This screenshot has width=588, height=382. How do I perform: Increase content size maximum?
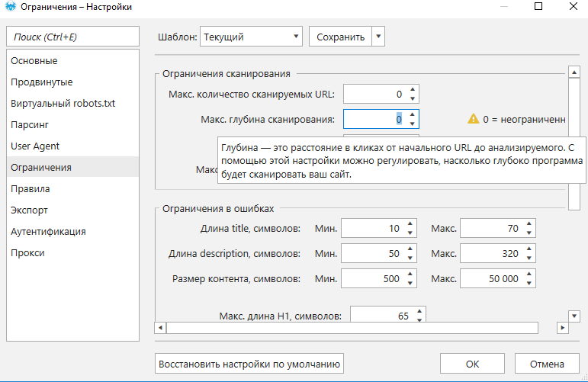point(529,274)
